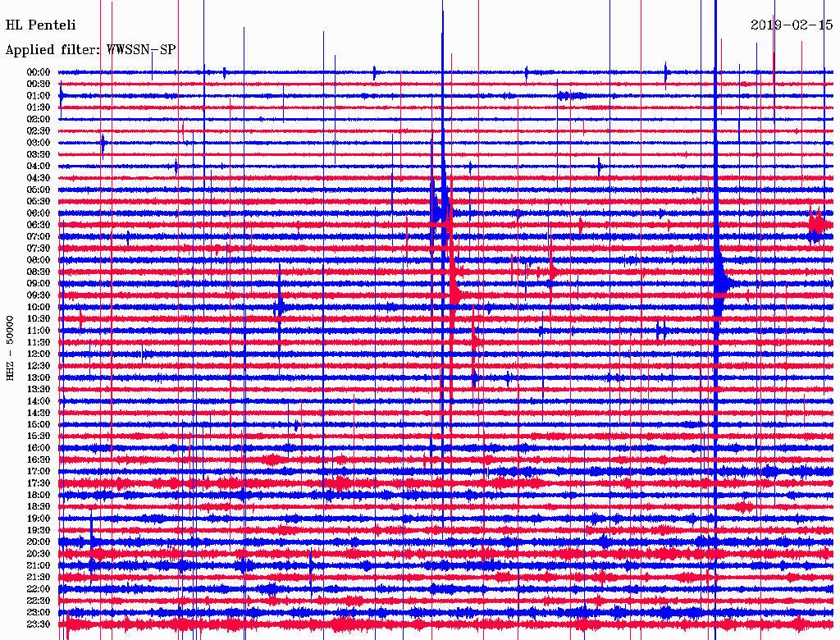Select the 20:30 time label
Image resolution: width=840 pixels, height=640 pixels.
(39, 554)
